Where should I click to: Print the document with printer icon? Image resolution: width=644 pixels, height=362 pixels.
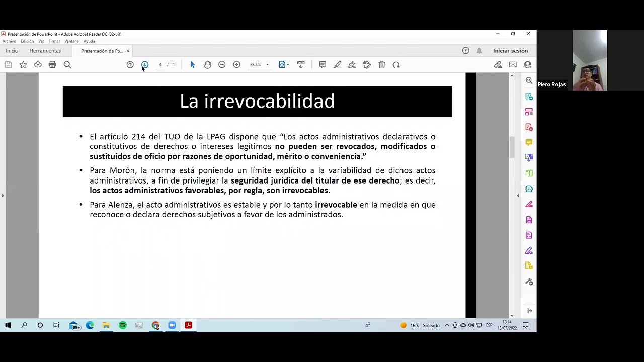click(52, 65)
